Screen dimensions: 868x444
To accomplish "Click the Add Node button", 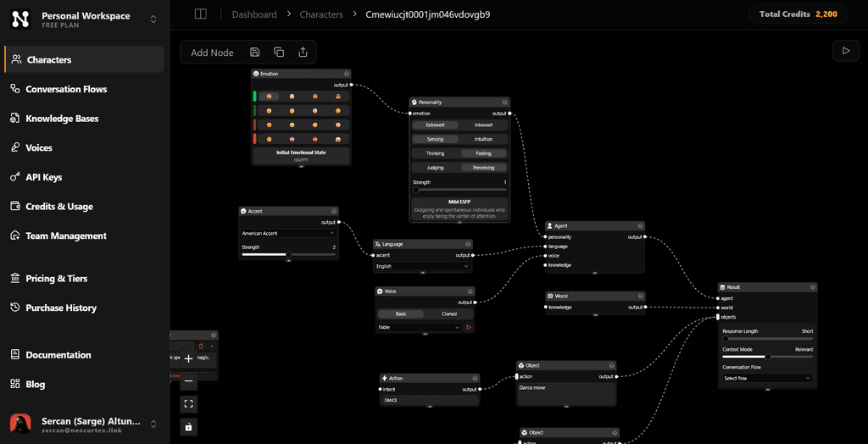I will pyautogui.click(x=212, y=53).
